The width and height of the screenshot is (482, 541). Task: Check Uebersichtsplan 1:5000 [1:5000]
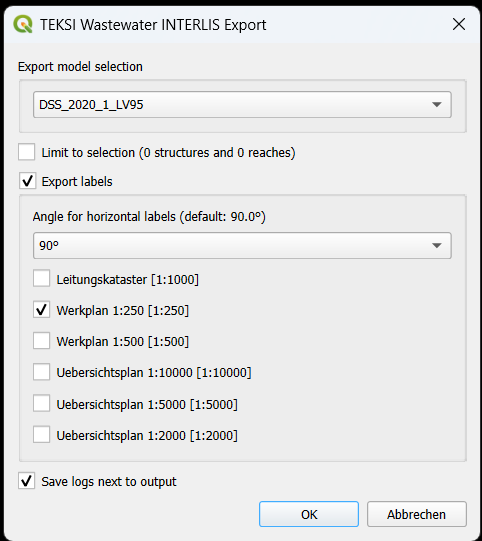click(x=41, y=403)
